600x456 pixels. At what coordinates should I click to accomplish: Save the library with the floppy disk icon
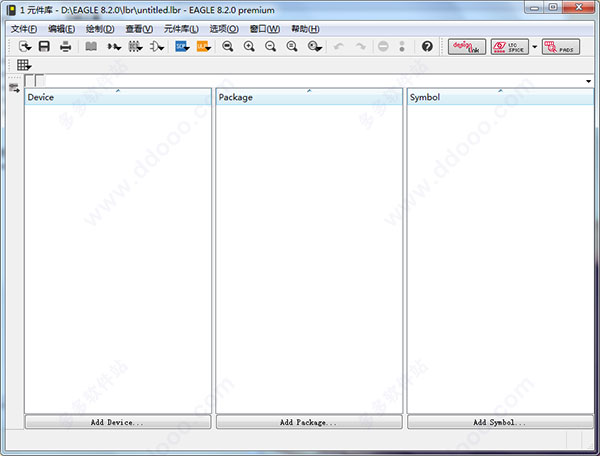44,47
